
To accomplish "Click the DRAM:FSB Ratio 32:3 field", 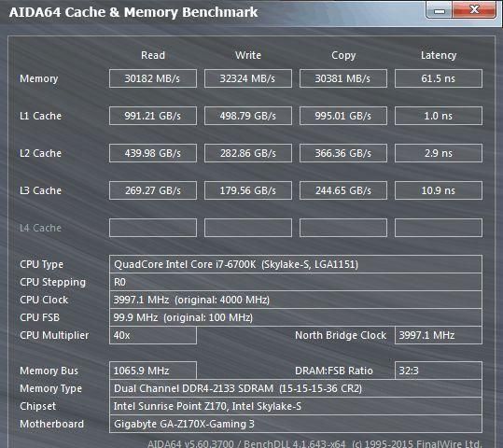I will pos(439,371).
